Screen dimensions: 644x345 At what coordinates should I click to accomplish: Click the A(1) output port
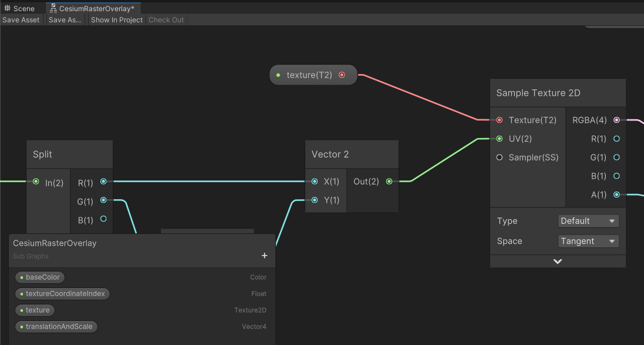616,195
